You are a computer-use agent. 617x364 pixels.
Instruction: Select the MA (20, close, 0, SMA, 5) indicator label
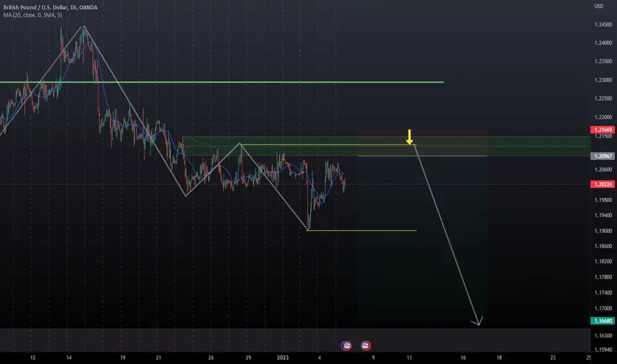click(x=32, y=15)
